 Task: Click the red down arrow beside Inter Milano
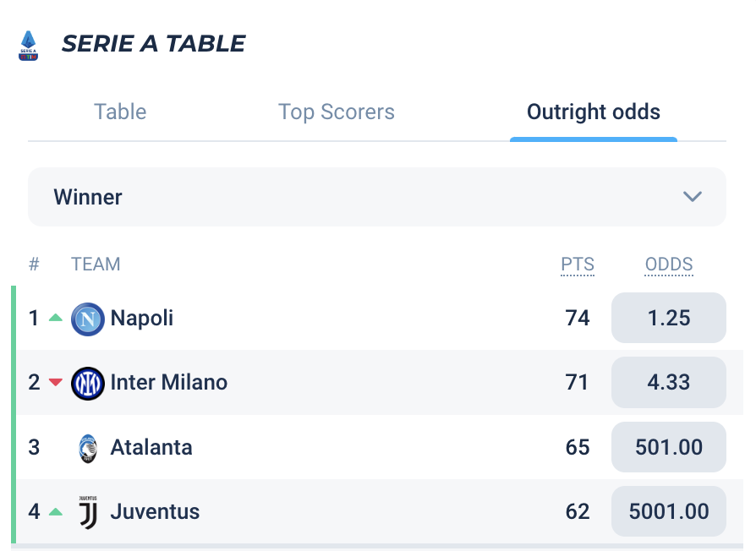pyautogui.click(x=56, y=383)
